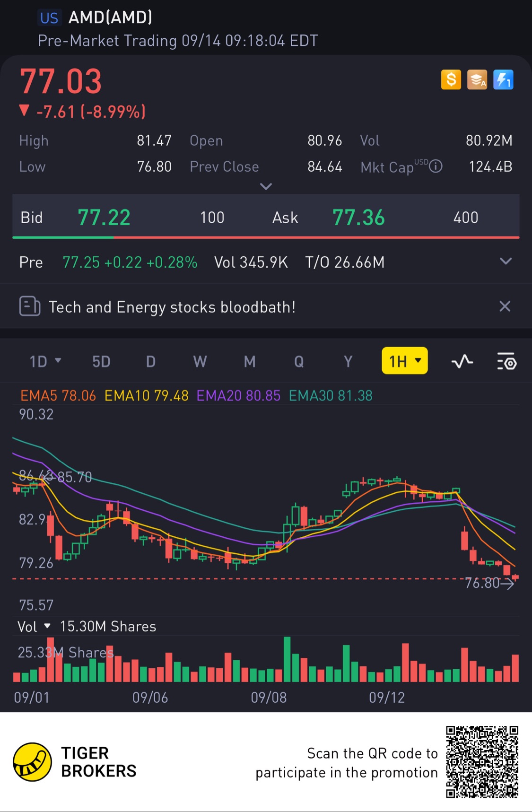Tap the EMA20 80.85 indicator label
Image resolution: width=532 pixels, height=812 pixels.
[x=238, y=395]
